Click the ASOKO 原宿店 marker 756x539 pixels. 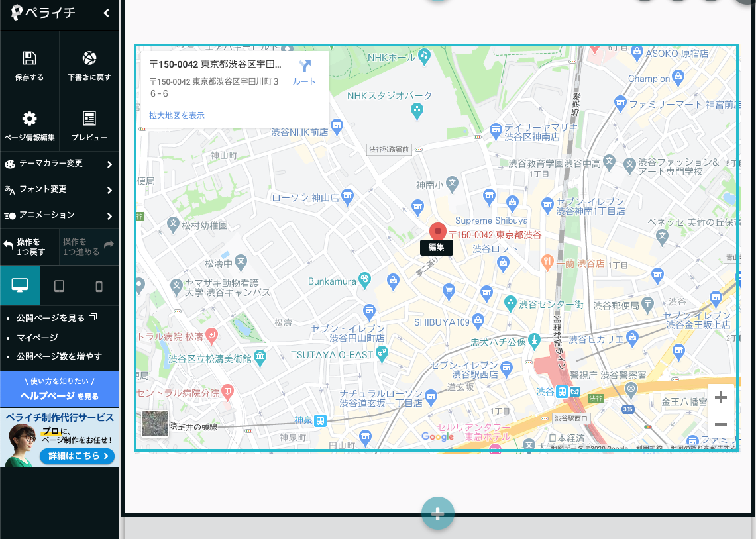tap(637, 52)
